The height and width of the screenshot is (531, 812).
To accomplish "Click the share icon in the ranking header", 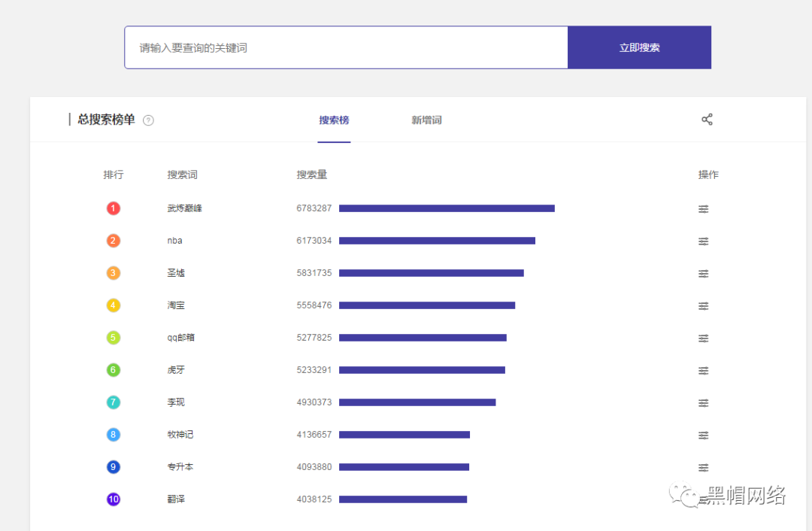I will point(707,120).
